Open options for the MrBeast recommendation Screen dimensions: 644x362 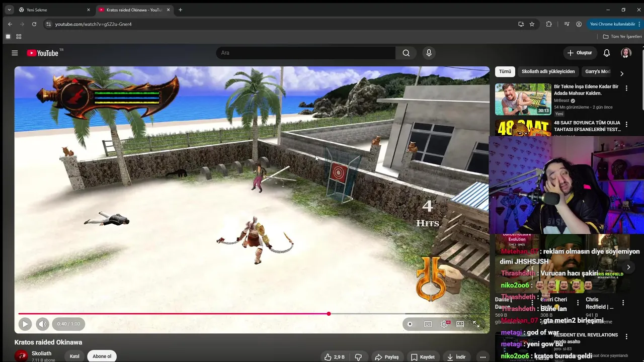[x=626, y=88]
